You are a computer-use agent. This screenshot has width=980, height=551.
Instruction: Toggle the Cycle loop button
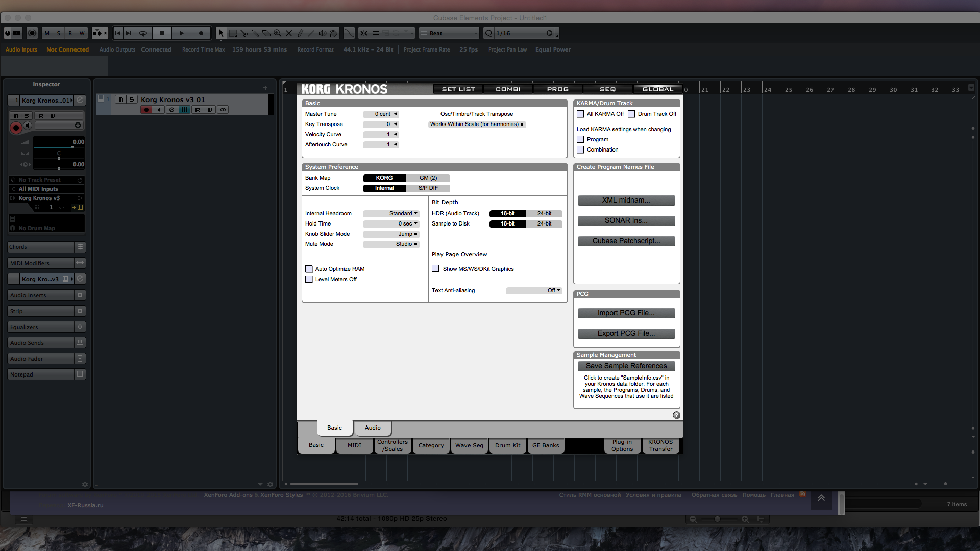pyautogui.click(x=143, y=33)
